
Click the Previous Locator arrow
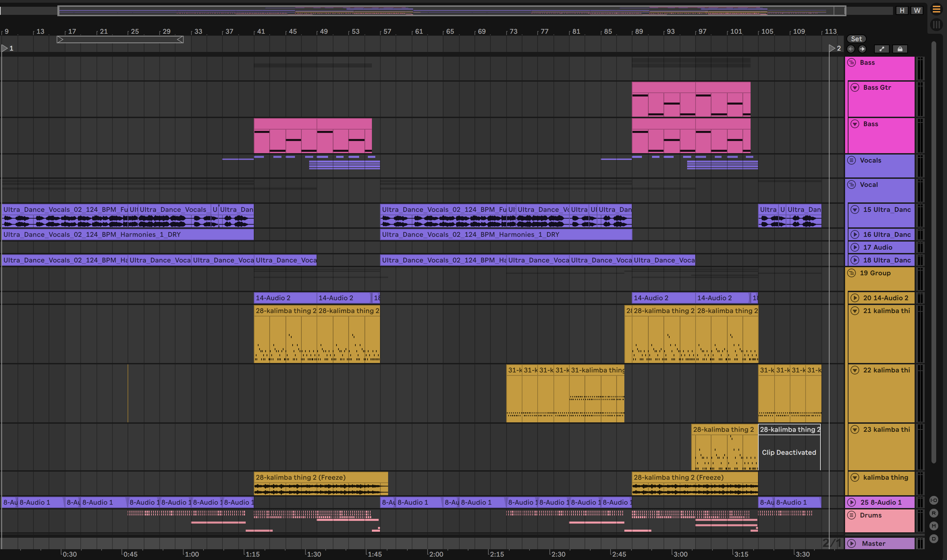pyautogui.click(x=851, y=49)
